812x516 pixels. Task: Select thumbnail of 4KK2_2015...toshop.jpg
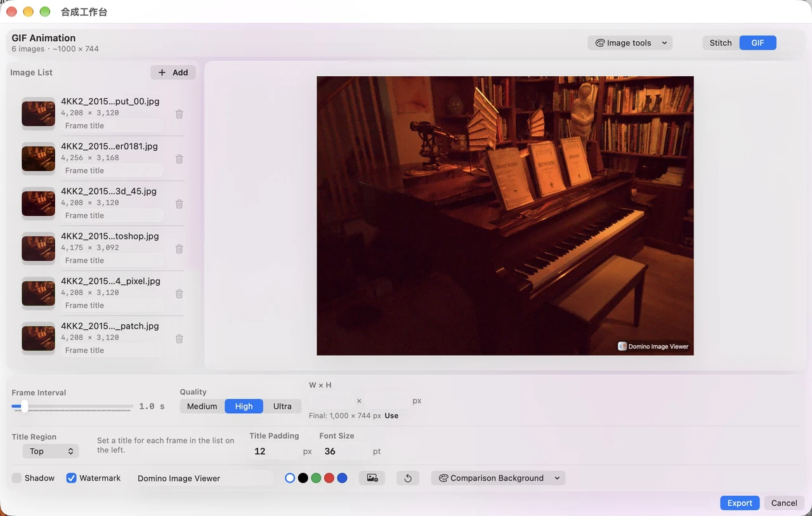coord(38,248)
